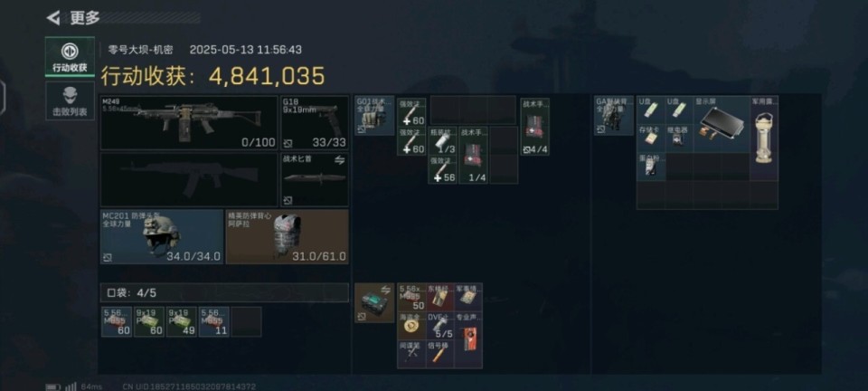Click the 显示屏 display screen item
This screenshot has width=868, height=391.
click(722, 124)
